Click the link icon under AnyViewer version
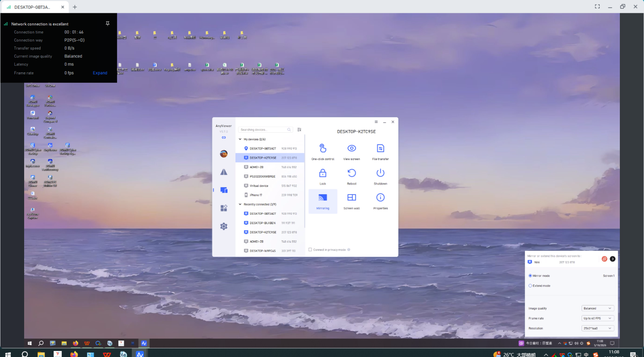Screen dimensions: 644x357 tap(224, 137)
